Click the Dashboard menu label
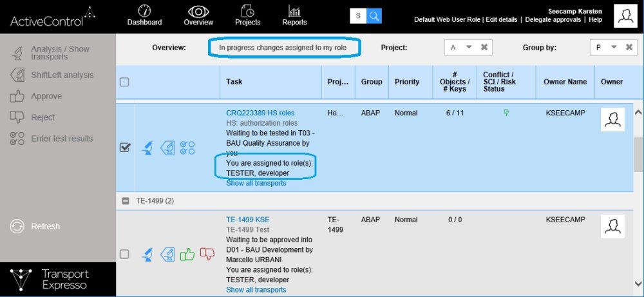Viewport: 644px width, 297px height. tap(144, 22)
